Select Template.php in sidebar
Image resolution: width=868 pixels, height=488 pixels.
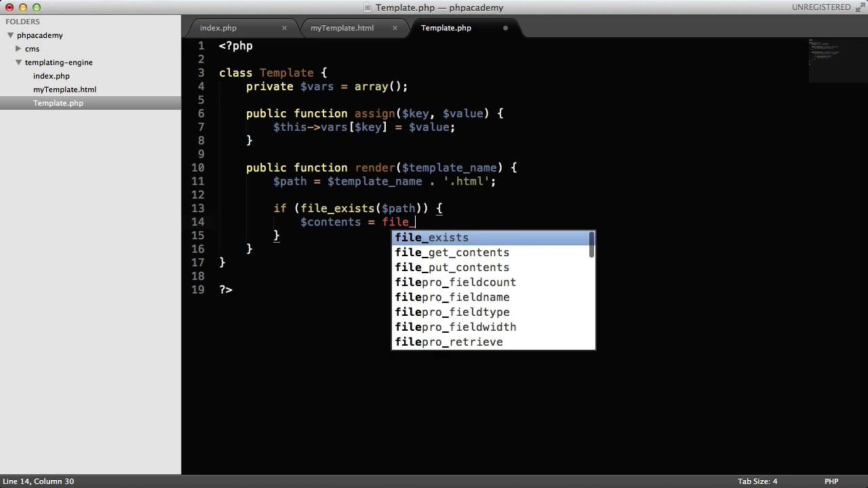pos(58,103)
